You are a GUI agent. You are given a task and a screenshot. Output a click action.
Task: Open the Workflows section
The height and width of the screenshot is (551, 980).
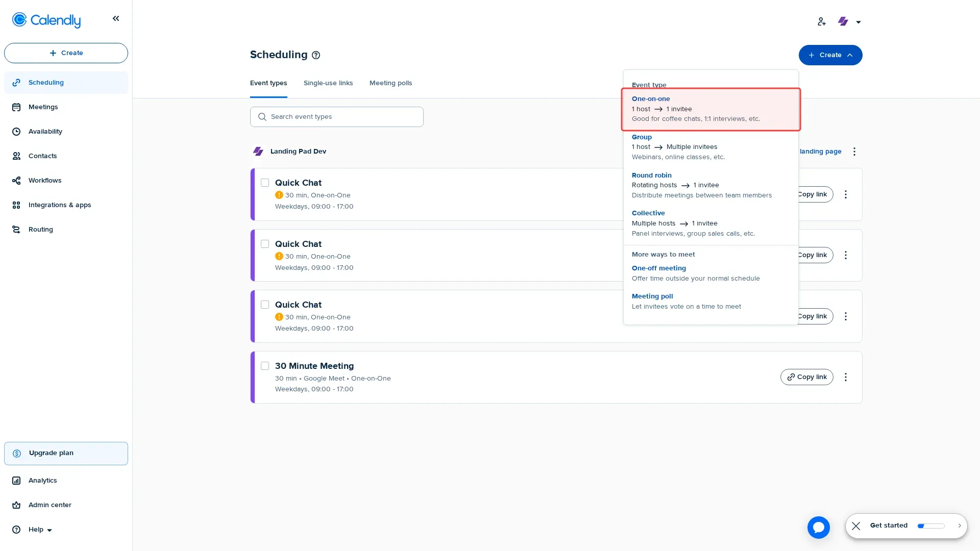pyautogui.click(x=44, y=180)
